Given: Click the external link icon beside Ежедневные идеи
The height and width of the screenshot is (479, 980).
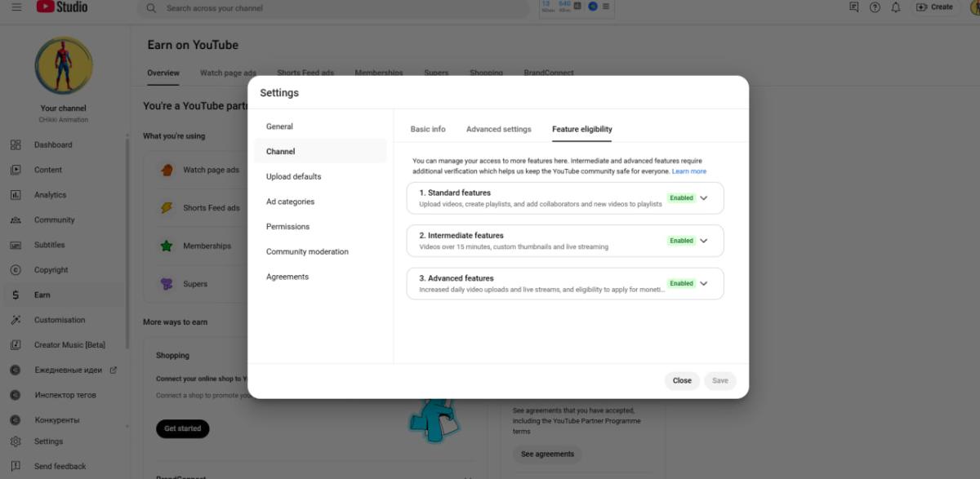Looking at the screenshot, I should point(114,370).
